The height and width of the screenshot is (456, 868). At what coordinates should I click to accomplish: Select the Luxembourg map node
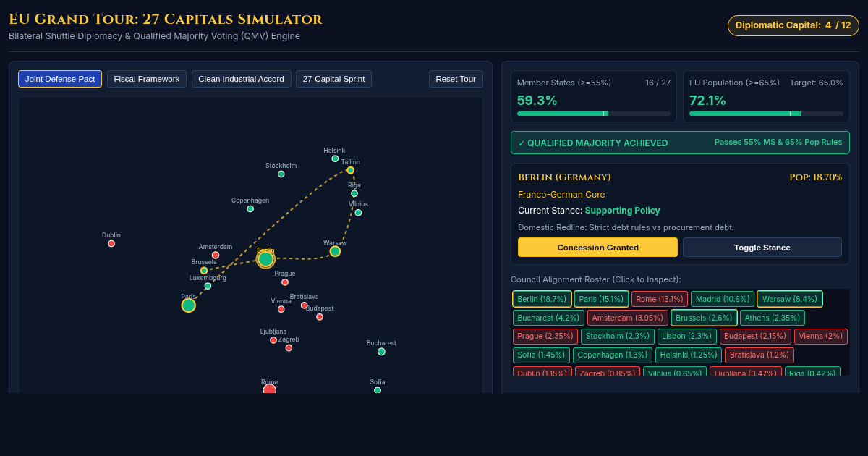[208, 286]
